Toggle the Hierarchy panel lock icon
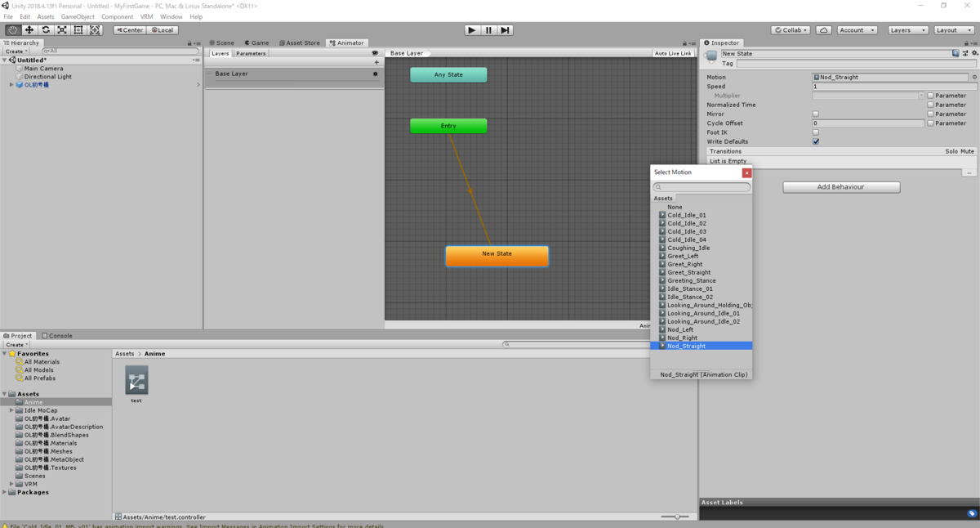Viewport: 980px width, 528px height. point(190,43)
